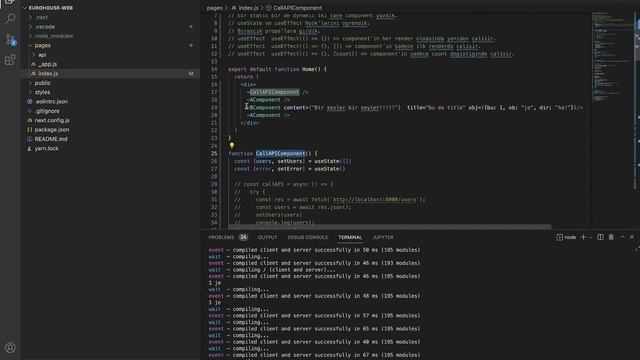Create a new terminal with plus icon
The width and height of the screenshot is (640, 360).
(x=583, y=237)
